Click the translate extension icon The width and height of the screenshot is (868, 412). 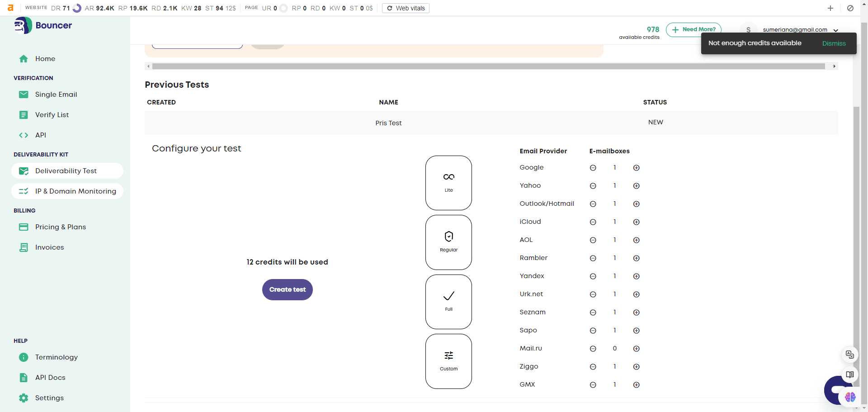850,355
